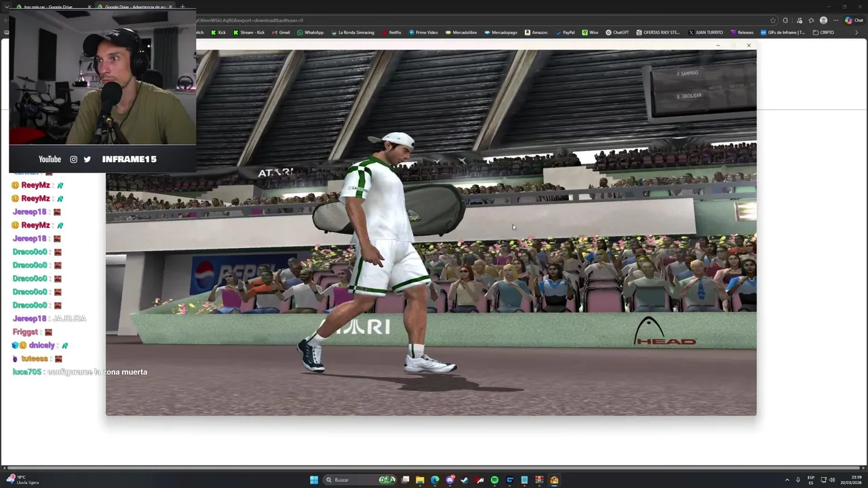868x488 pixels.
Task: Open the PayPal bookmark
Action: tap(565, 33)
